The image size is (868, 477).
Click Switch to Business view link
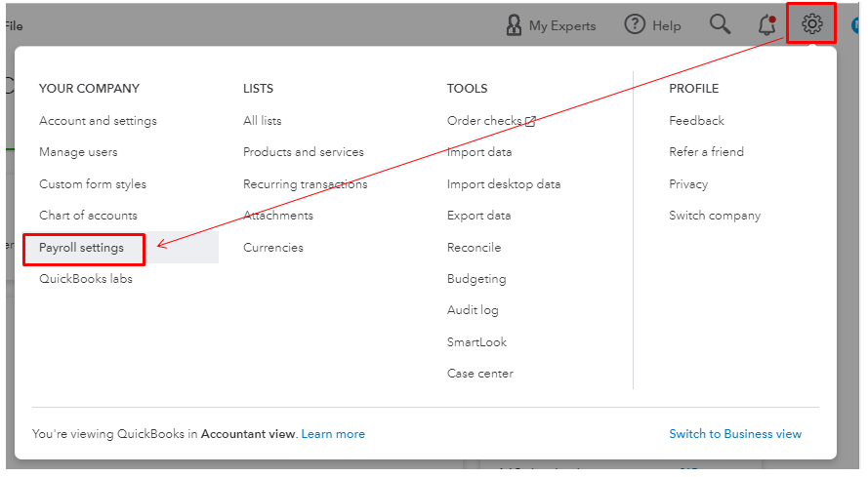pos(735,434)
